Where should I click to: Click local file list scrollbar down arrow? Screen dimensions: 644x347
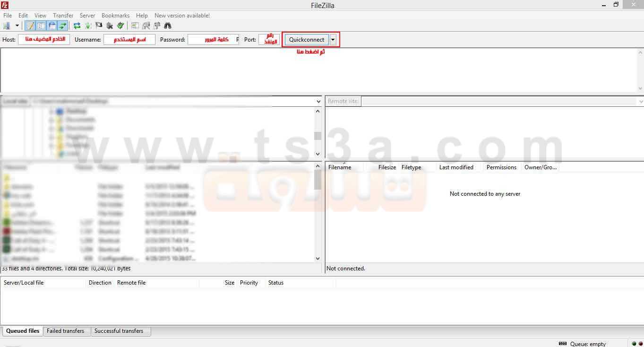318,259
